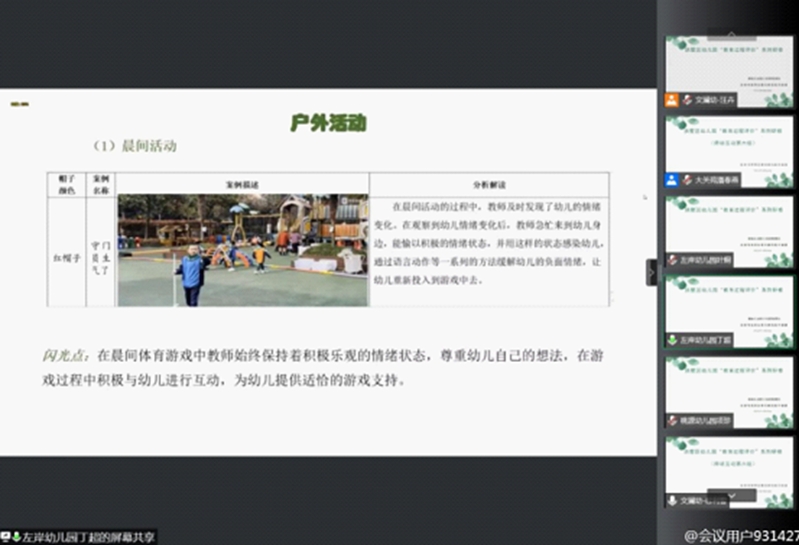Viewport: 799px width, 545px height.
Task: Click muted mic icon beside 文澜幼-汪卉
Action: [x=688, y=100]
